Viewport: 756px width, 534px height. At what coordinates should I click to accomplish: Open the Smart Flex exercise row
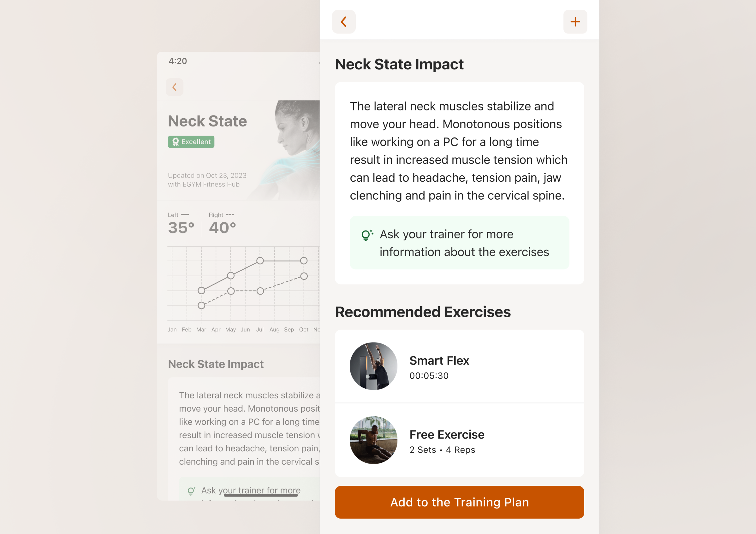pyautogui.click(x=459, y=366)
